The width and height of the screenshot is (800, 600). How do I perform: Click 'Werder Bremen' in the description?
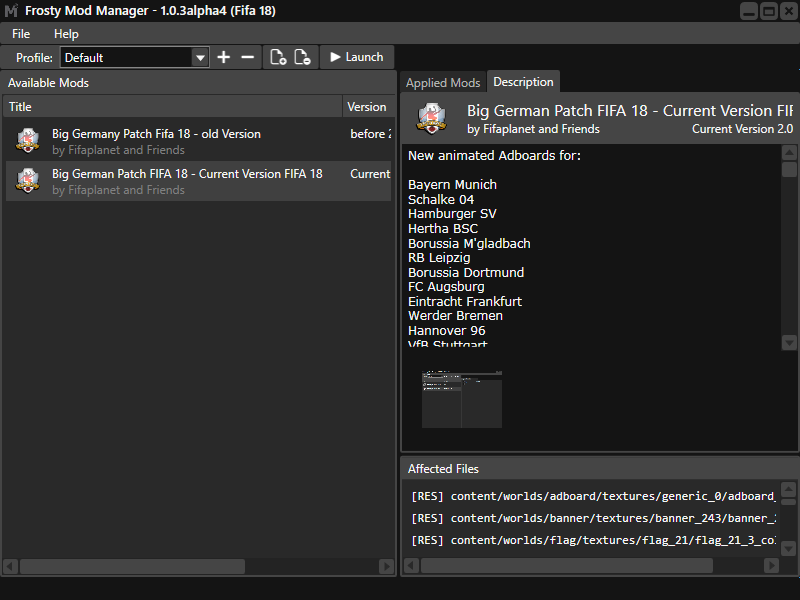pos(455,316)
